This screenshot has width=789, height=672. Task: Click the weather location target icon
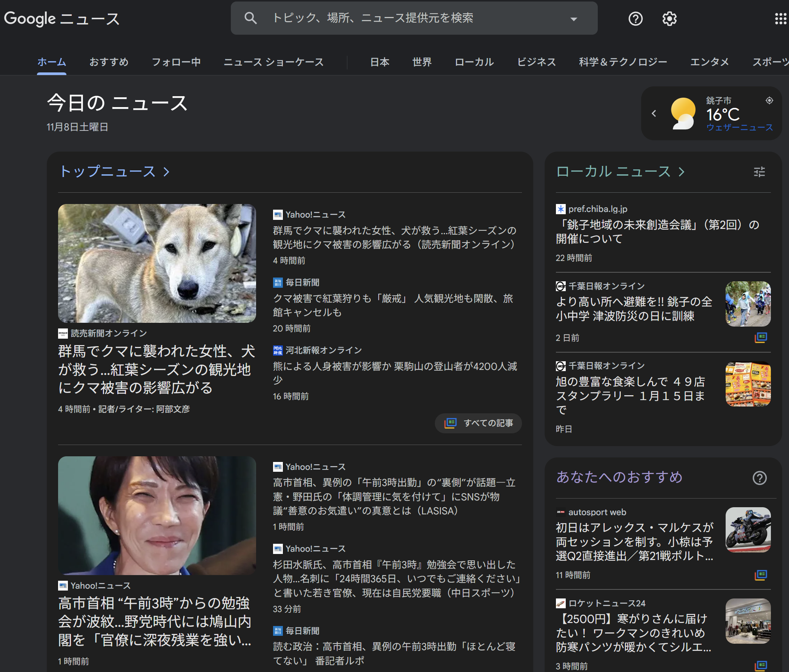769,101
